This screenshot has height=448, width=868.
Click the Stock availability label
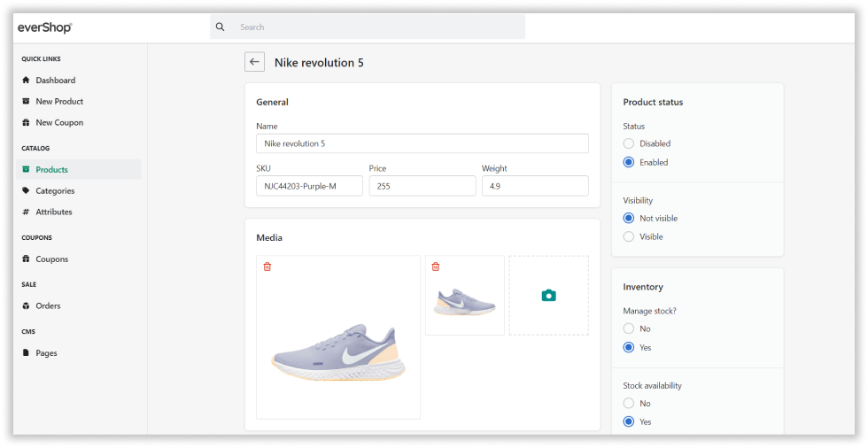pyautogui.click(x=653, y=385)
